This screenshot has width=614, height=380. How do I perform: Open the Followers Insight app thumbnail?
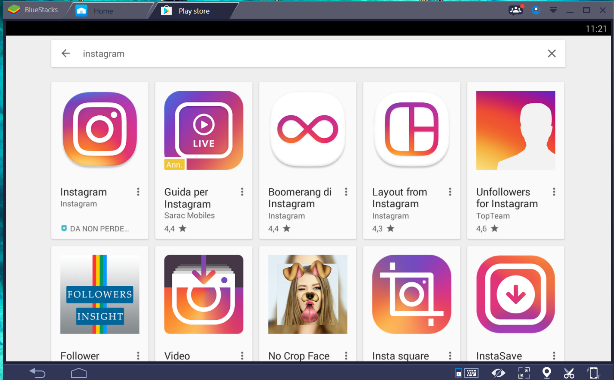tap(99, 294)
